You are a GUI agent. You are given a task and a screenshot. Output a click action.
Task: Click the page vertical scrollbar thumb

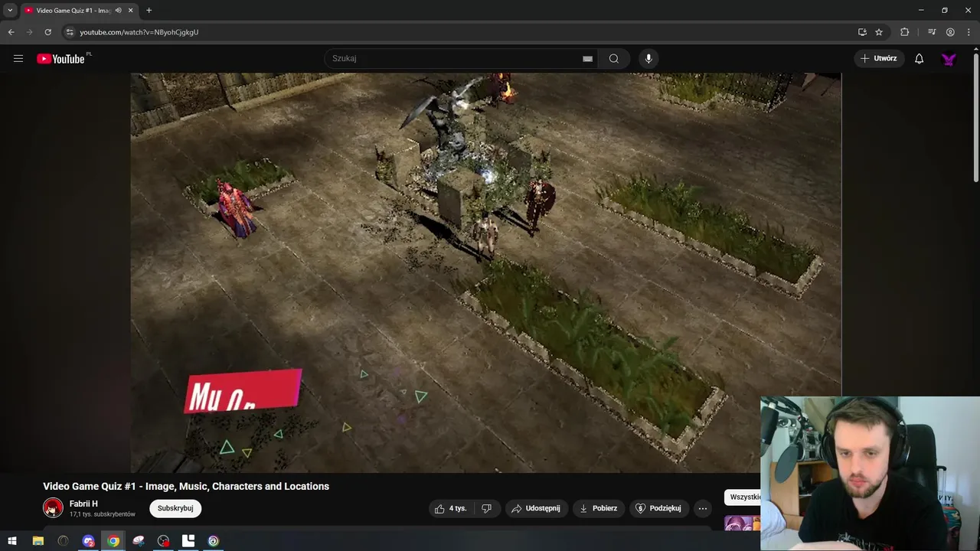tap(975, 119)
